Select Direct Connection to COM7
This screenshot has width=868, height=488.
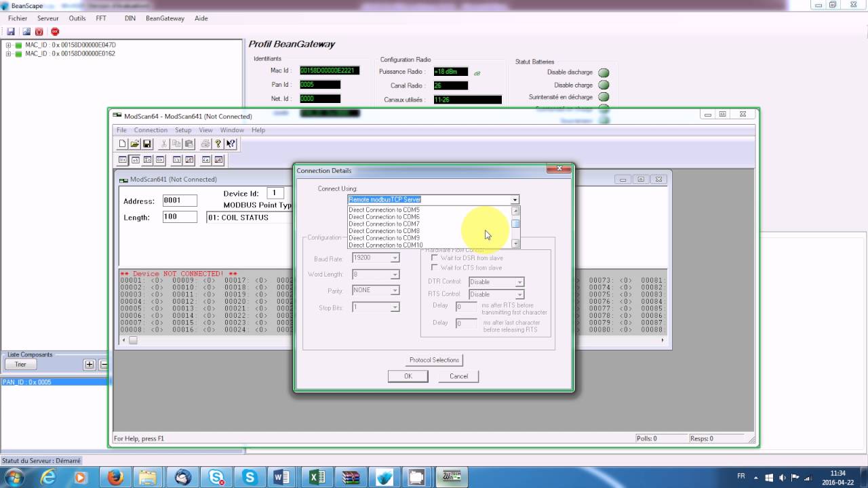point(430,224)
